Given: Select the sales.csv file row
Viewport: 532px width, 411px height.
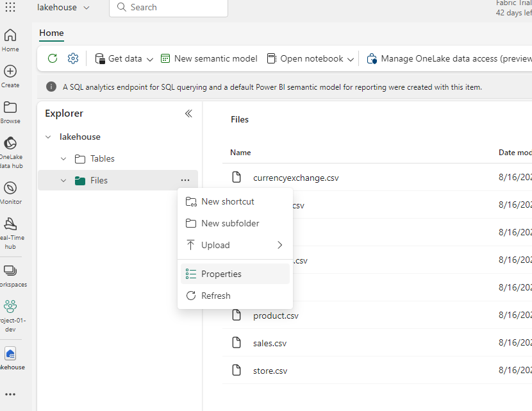Looking at the screenshot, I should tap(270, 343).
